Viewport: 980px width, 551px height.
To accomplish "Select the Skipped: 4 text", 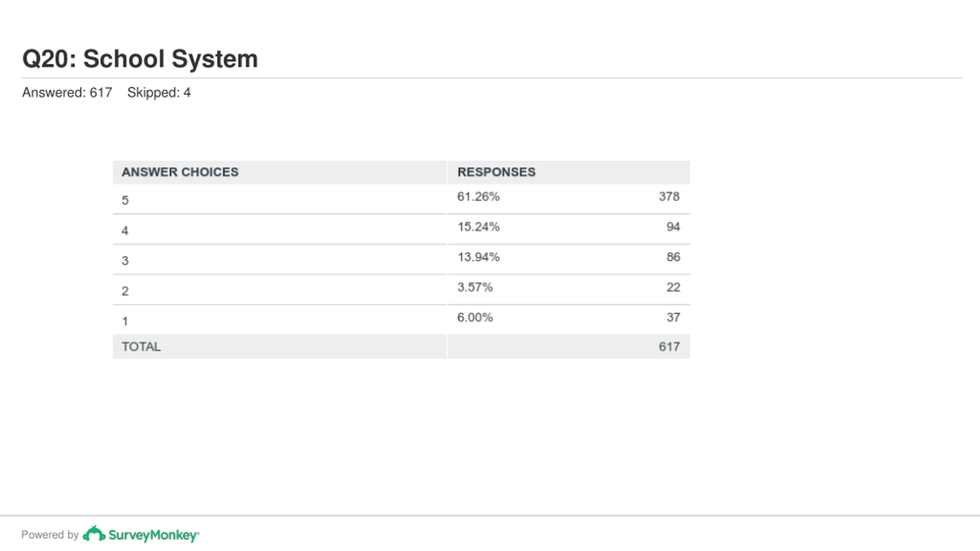I will point(159,93).
